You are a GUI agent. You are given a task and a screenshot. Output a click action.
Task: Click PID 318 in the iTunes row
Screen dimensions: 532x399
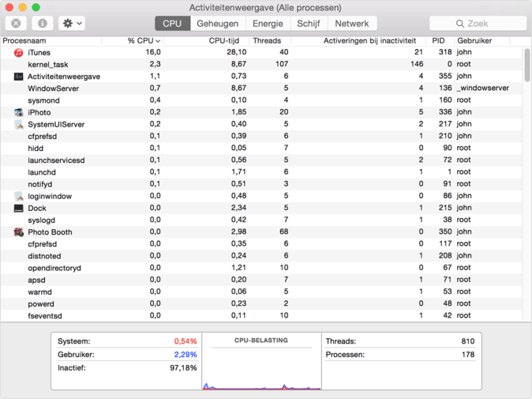(x=445, y=52)
